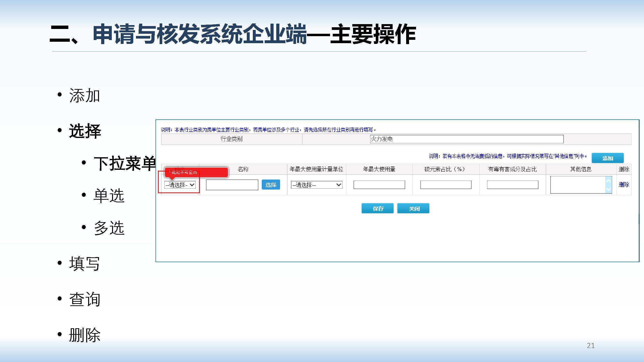Click the 其他信息 column header

[x=581, y=170]
